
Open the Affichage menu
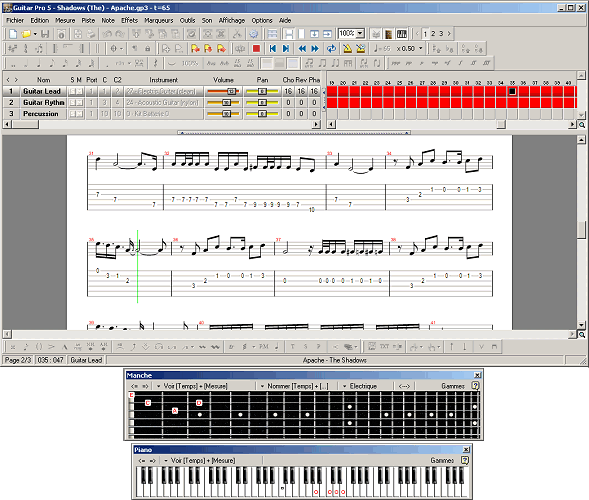pos(232,20)
